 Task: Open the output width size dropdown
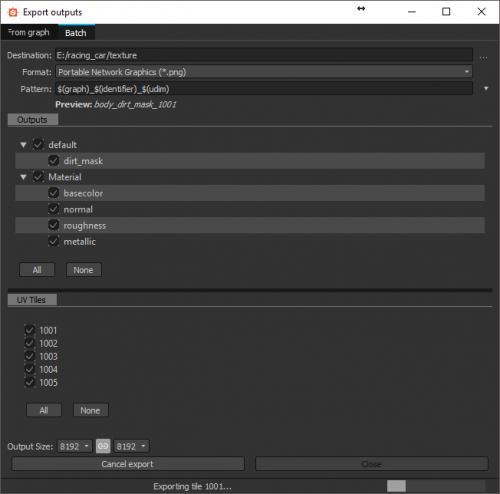[74, 446]
